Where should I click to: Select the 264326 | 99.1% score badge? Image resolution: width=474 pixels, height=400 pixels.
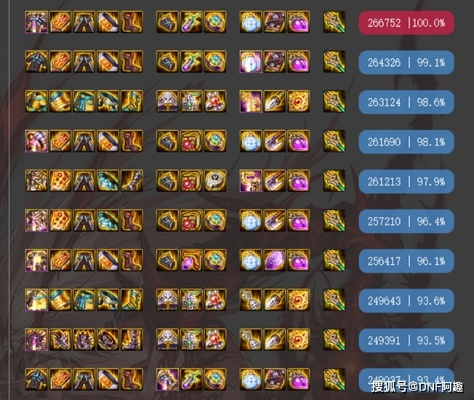[x=406, y=62]
